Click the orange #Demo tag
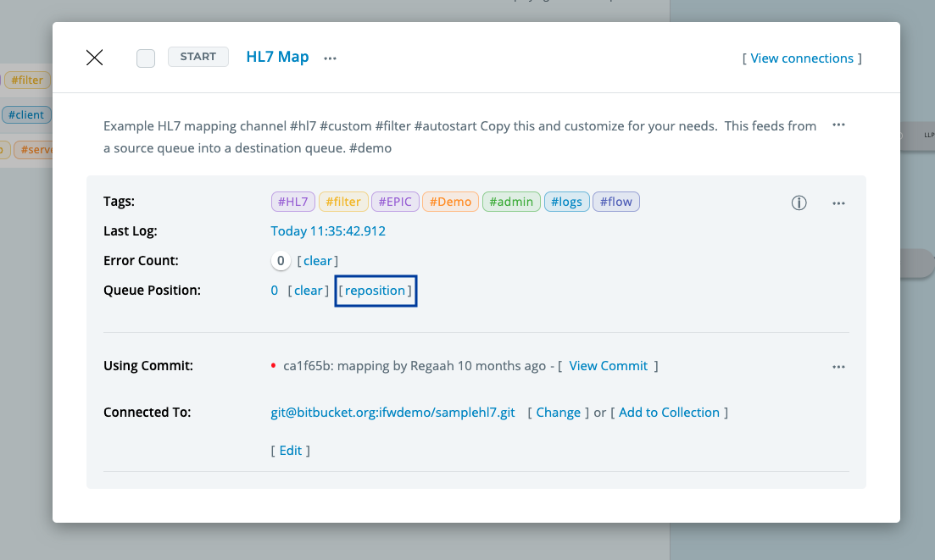The image size is (935, 560). pyautogui.click(x=450, y=202)
